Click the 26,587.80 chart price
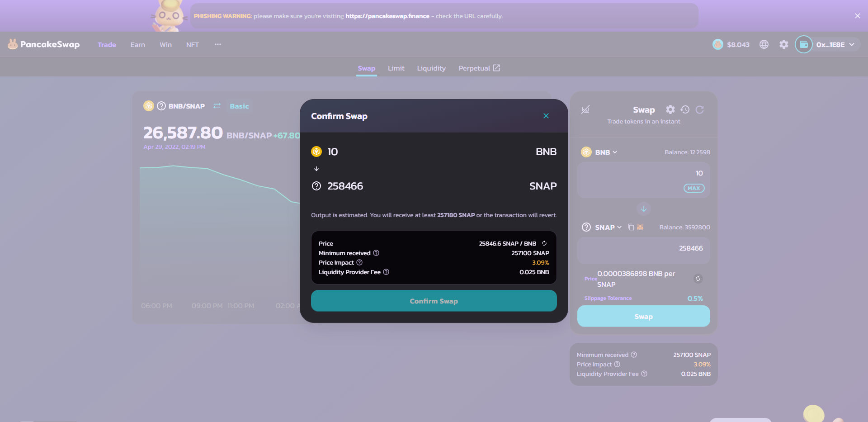 pyautogui.click(x=183, y=133)
